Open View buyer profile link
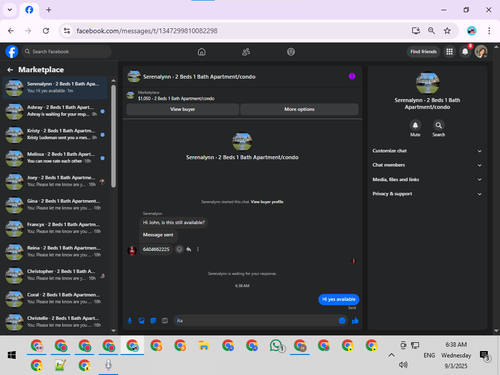 click(x=267, y=202)
